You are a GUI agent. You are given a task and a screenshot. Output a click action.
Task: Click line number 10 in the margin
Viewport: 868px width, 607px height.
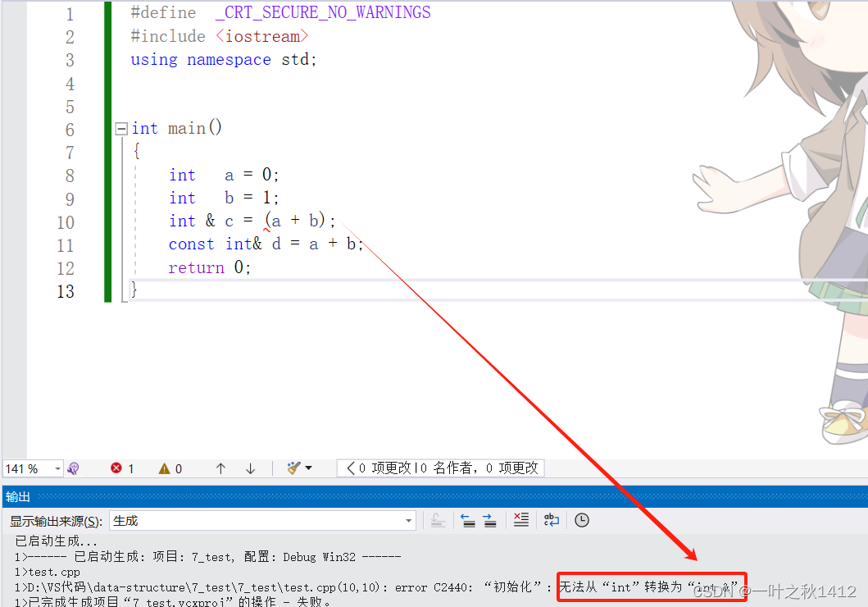pos(66,222)
